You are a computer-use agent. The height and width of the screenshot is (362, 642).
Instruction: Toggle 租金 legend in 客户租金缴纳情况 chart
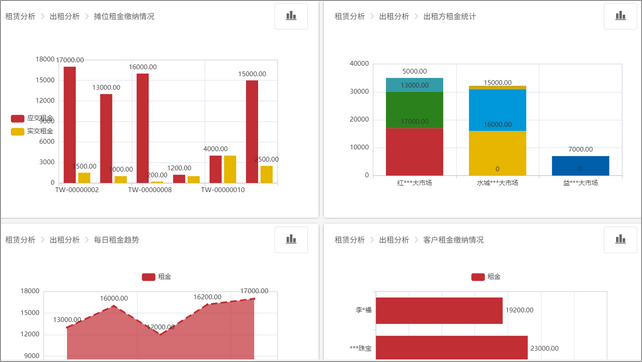(x=486, y=277)
